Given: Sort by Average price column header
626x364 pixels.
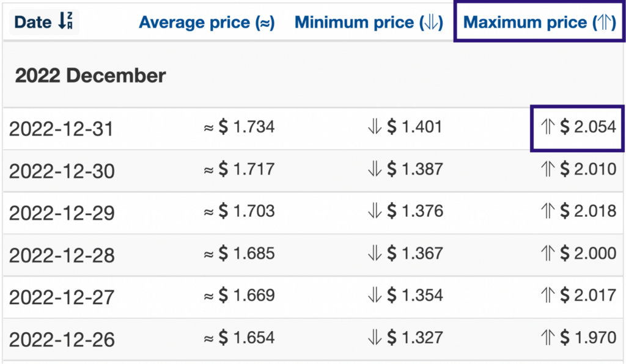Looking at the screenshot, I should (207, 23).
